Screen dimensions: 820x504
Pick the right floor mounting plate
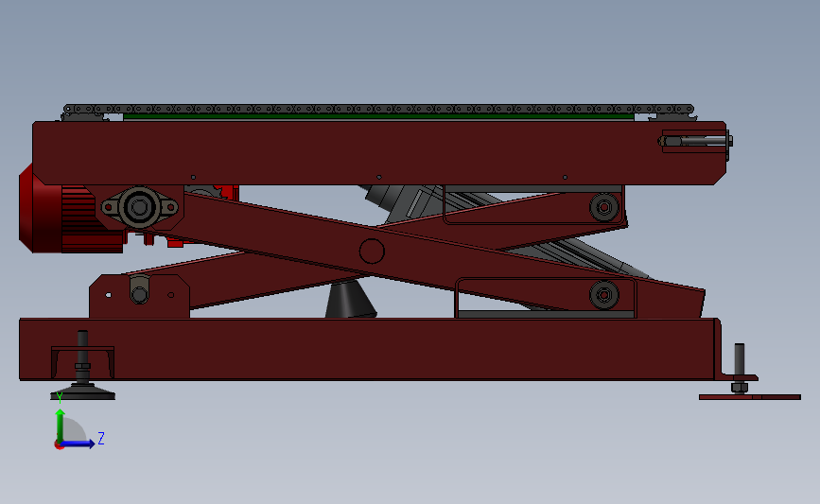pos(750,397)
